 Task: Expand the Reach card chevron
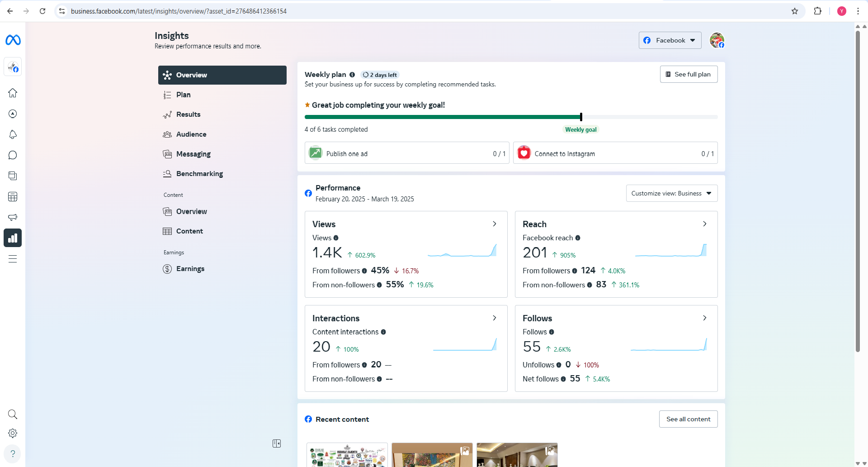pyautogui.click(x=705, y=224)
